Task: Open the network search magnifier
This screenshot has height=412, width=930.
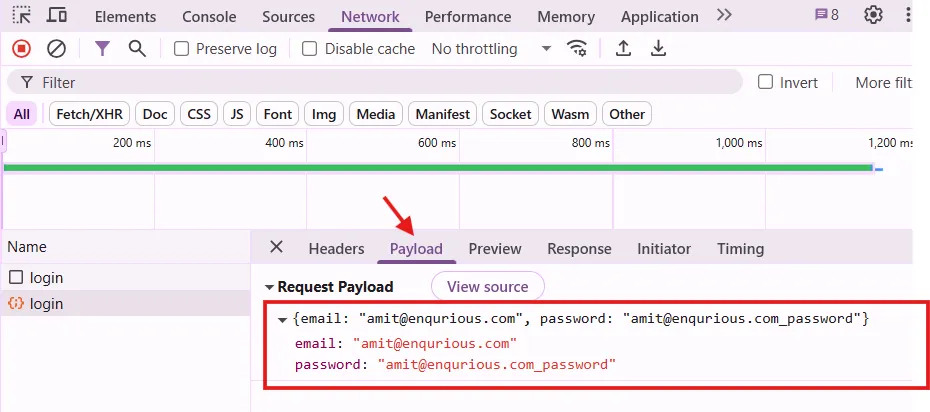Action: point(137,49)
